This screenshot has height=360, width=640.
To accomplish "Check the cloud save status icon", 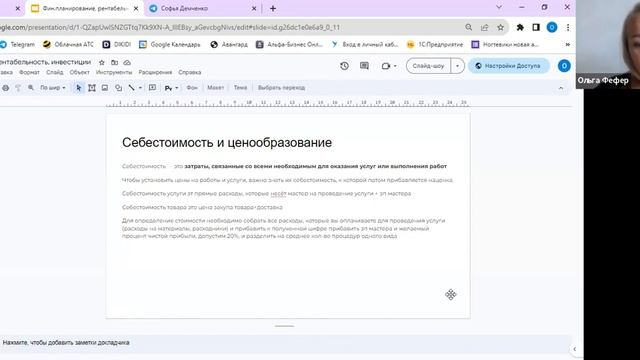I will pyautogui.click(x=127, y=62).
